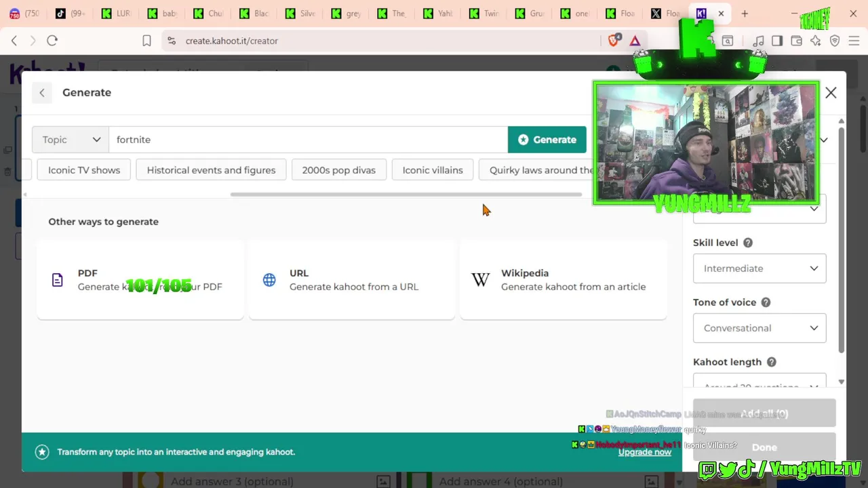The width and height of the screenshot is (868, 488).
Task: Toggle the browser sidebar icon
Action: click(x=777, y=41)
